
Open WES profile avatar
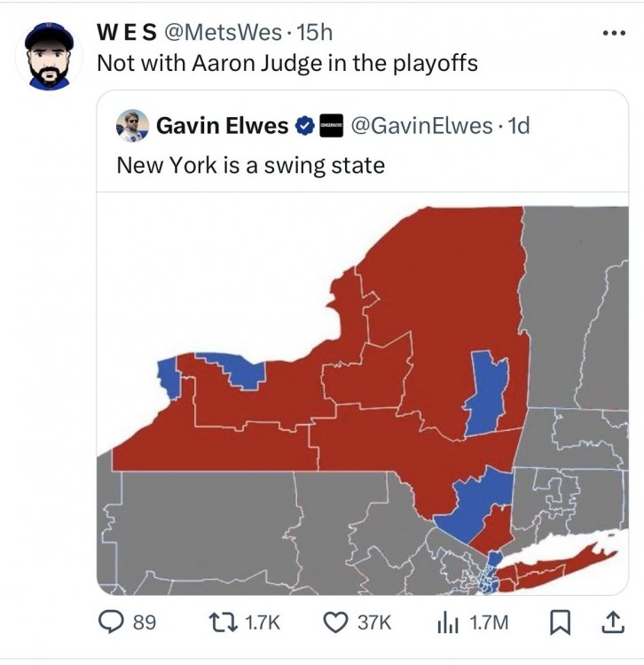click(48, 55)
